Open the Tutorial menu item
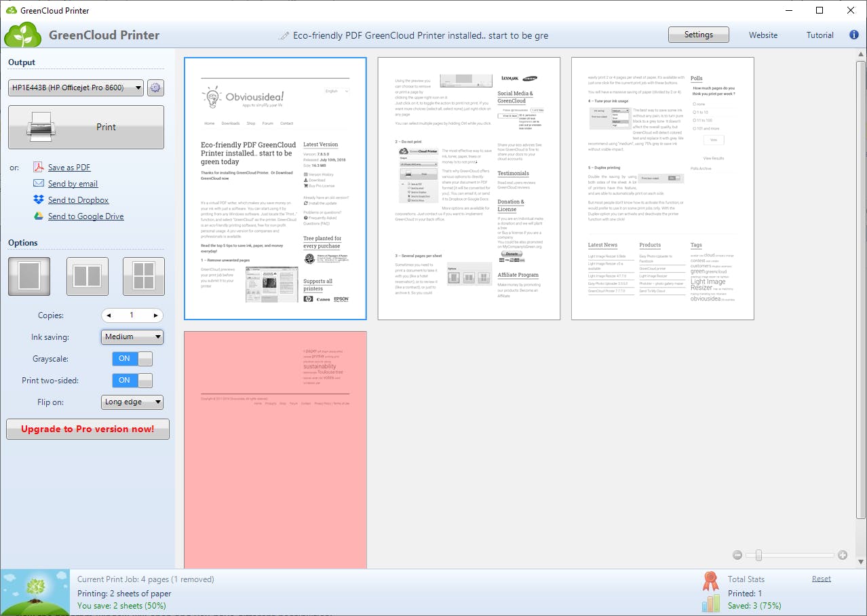Screen dimensions: 867x616 click(x=820, y=35)
